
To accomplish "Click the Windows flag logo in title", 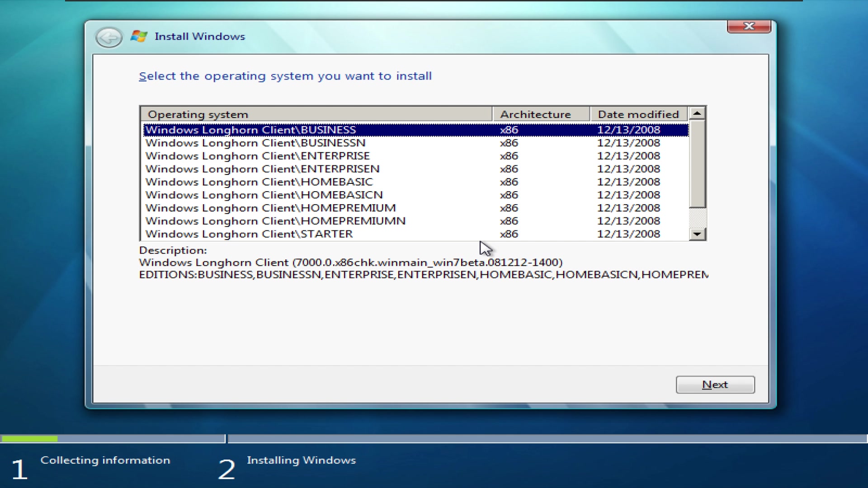I will coord(139,36).
